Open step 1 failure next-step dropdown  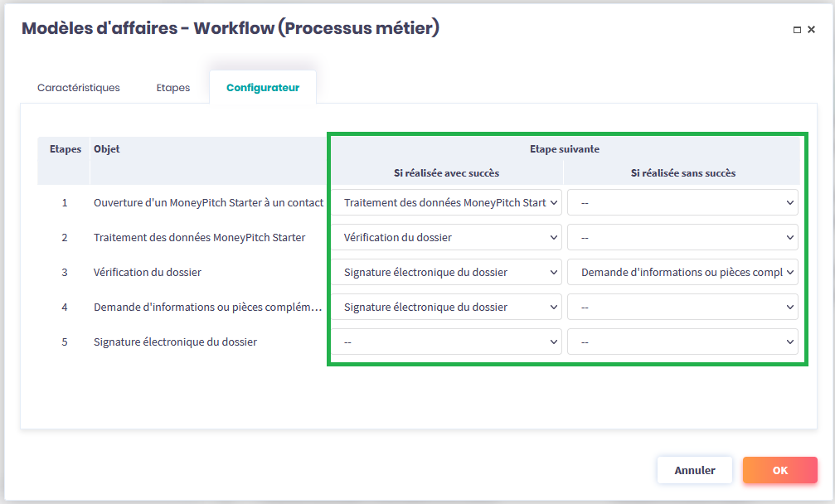(x=682, y=202)
